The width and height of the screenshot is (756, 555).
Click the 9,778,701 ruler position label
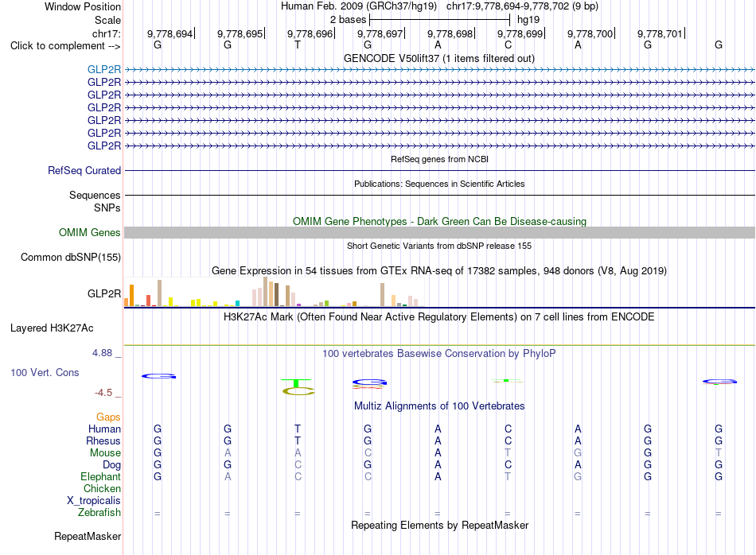pyautogui.click(x=660, y=33)
